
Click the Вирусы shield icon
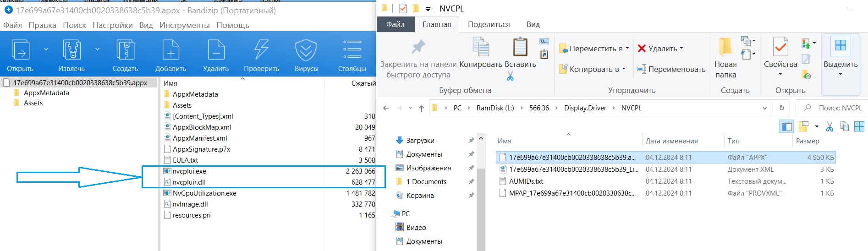click(306, 49)
